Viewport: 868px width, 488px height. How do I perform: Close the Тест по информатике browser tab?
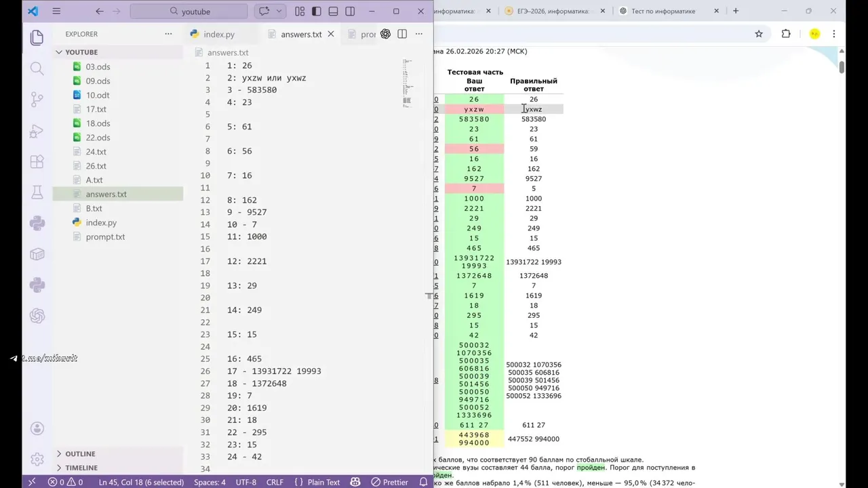[717, 11]
